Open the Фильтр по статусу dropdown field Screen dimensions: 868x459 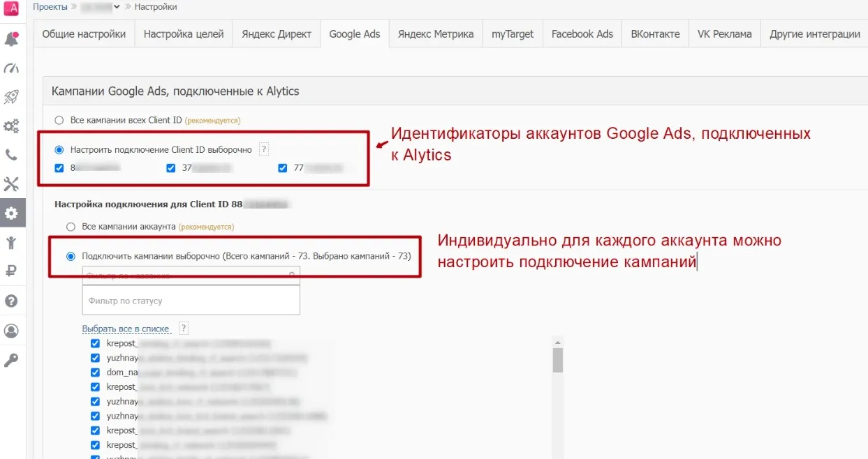[191, 300]
